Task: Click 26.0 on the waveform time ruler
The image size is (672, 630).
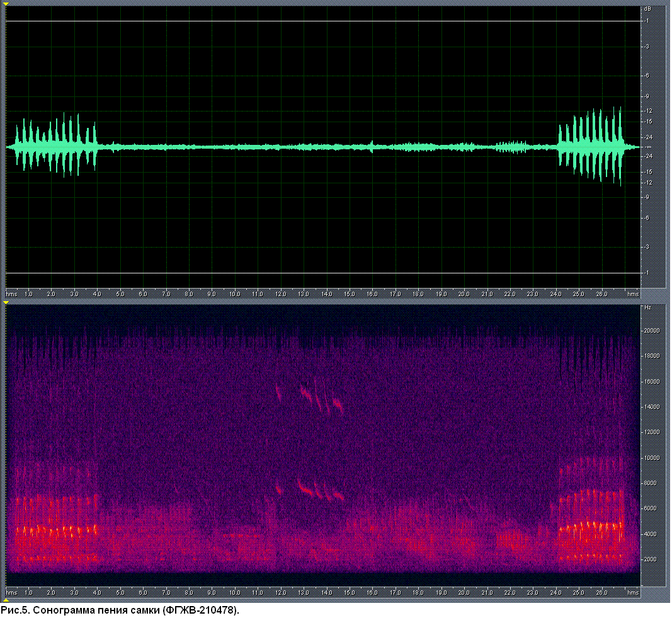Action: [601, 294]
